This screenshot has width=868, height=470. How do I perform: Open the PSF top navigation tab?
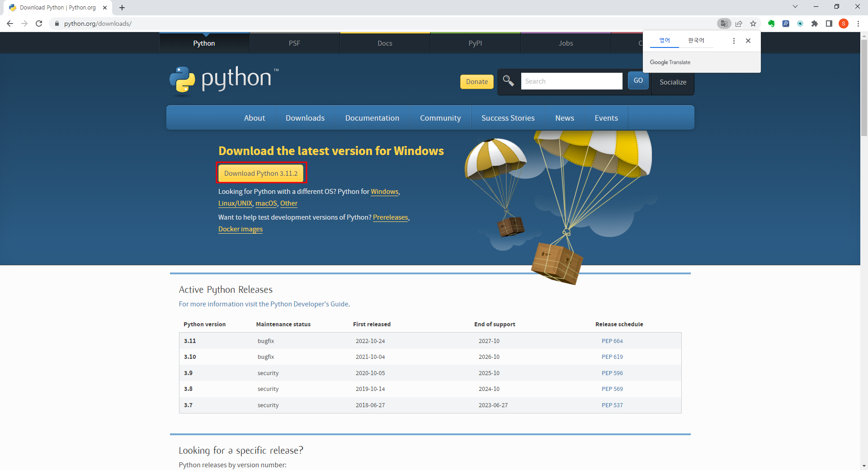pos(294,43)
